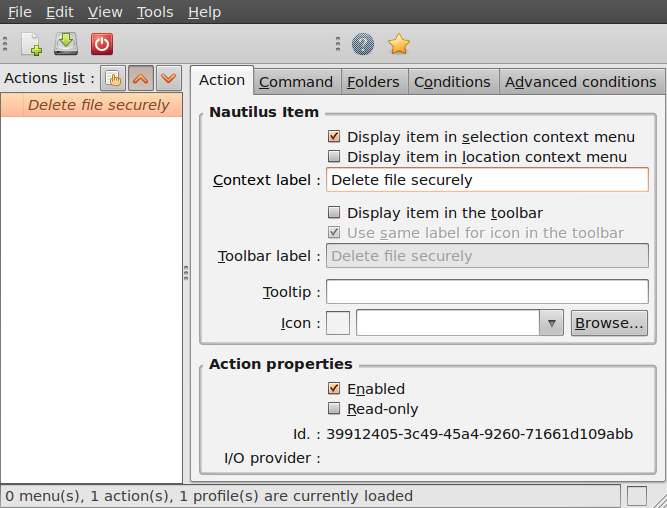Open the Tools menu
This screenshot has width=667, height=508.
click(155, 12)
